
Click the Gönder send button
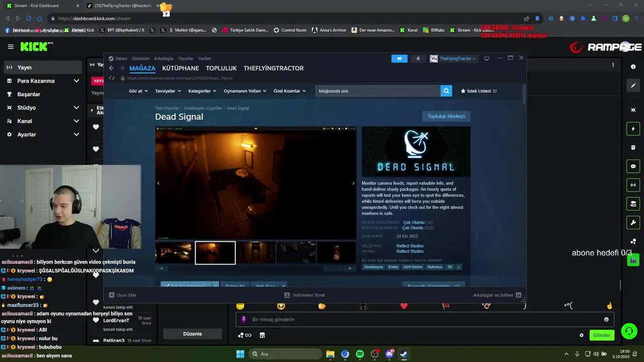point(602,335)
